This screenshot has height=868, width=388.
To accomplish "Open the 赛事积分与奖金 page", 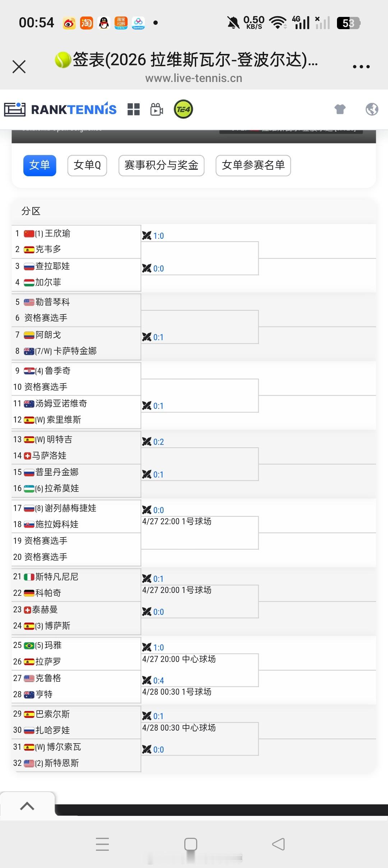I will [161, 165].
